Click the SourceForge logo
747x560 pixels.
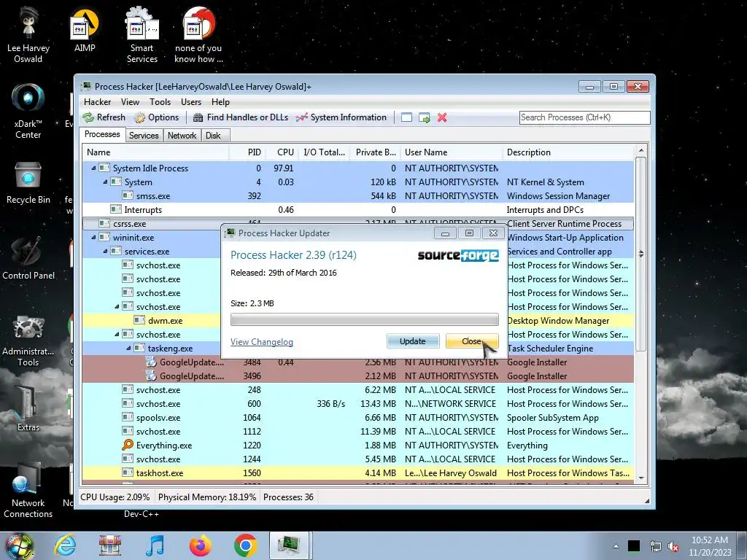(458, 255)
